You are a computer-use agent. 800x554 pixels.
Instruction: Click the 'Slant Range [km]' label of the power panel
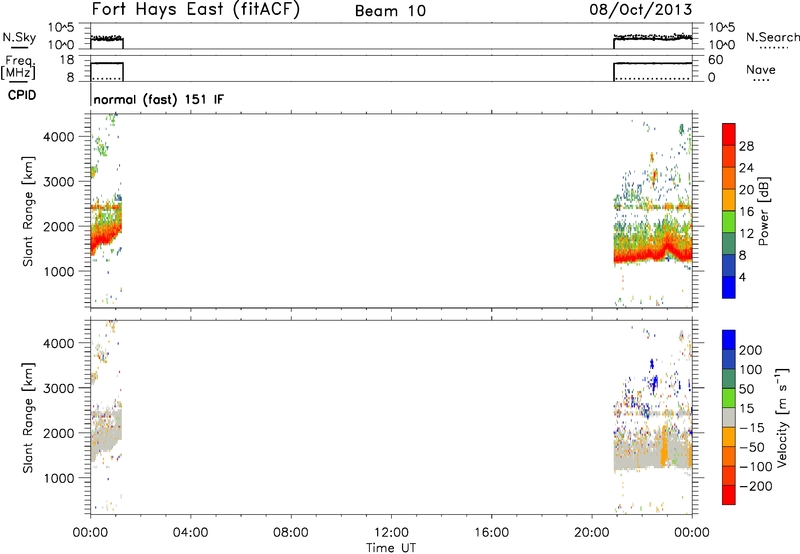pyautogui.click(x=28, y=211)
